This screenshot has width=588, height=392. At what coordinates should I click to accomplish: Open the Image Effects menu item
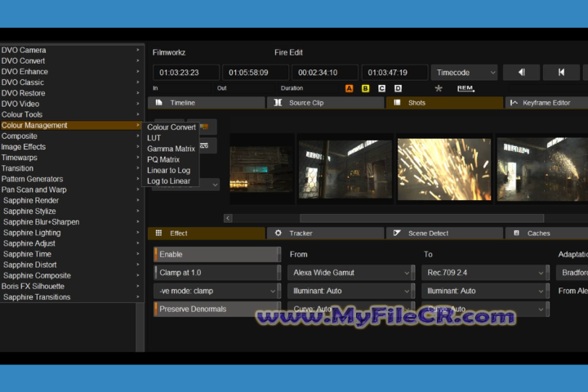point(70,147)
